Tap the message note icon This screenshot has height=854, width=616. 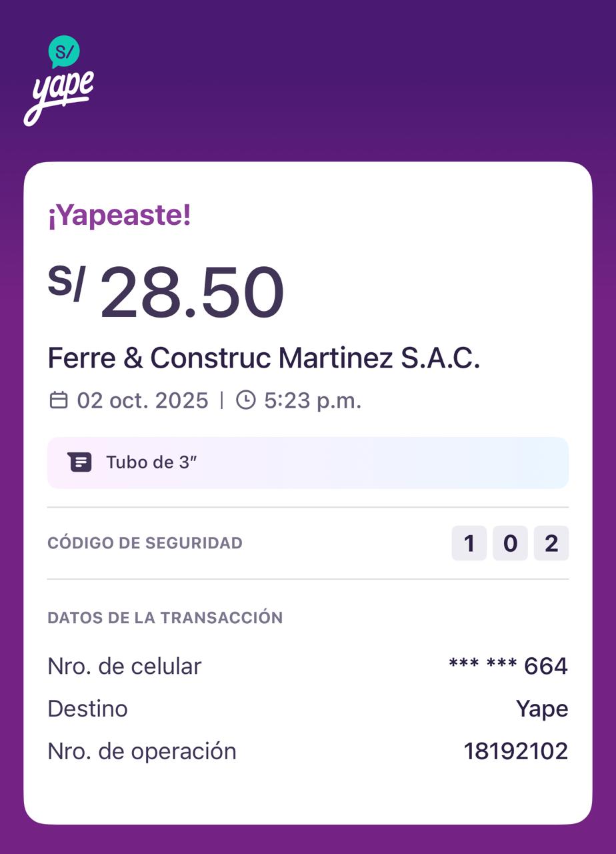coord(79,462)
